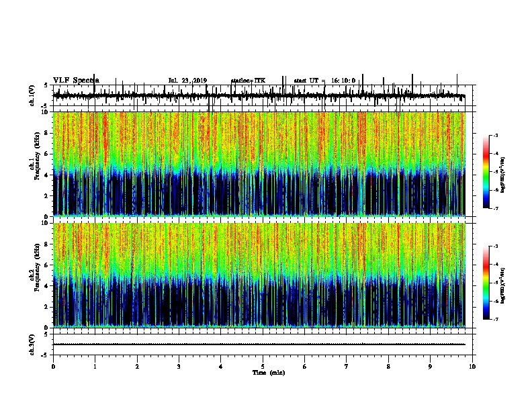Click the 'ch.1(V)' waveform axis label
This screenshot has width=532, height=411.
[x=32, y=95]
